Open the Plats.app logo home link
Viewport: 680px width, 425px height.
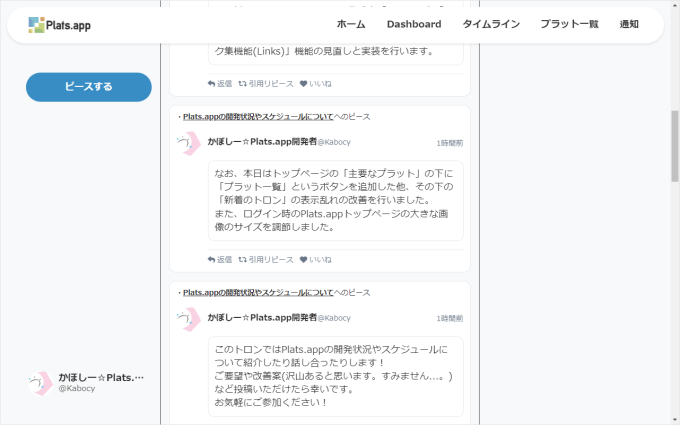point(59,25)
